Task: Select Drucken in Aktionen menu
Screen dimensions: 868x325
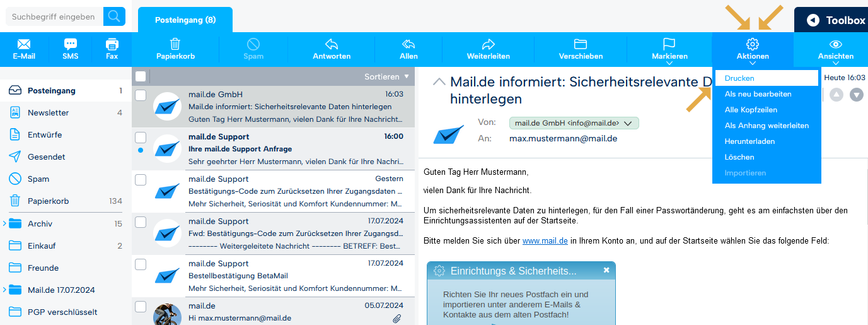Action: [767, 78]
